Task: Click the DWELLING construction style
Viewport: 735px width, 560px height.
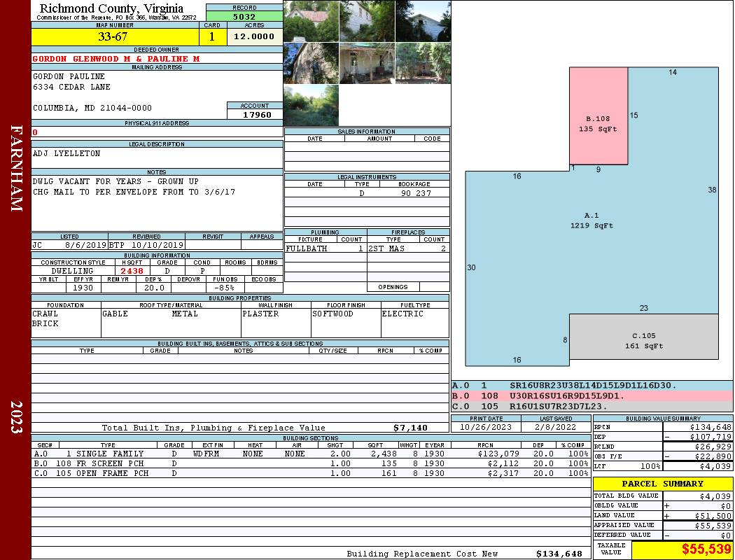Action: (x=72, y=271)
